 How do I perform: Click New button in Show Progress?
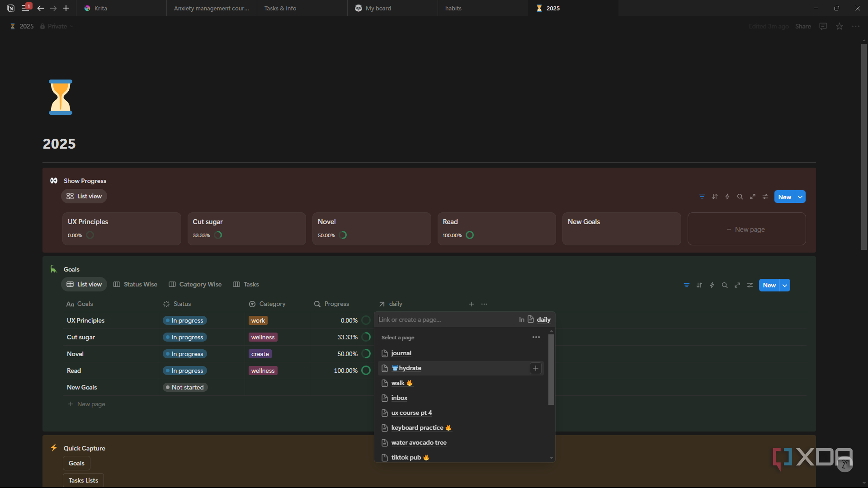click(784, 197)
